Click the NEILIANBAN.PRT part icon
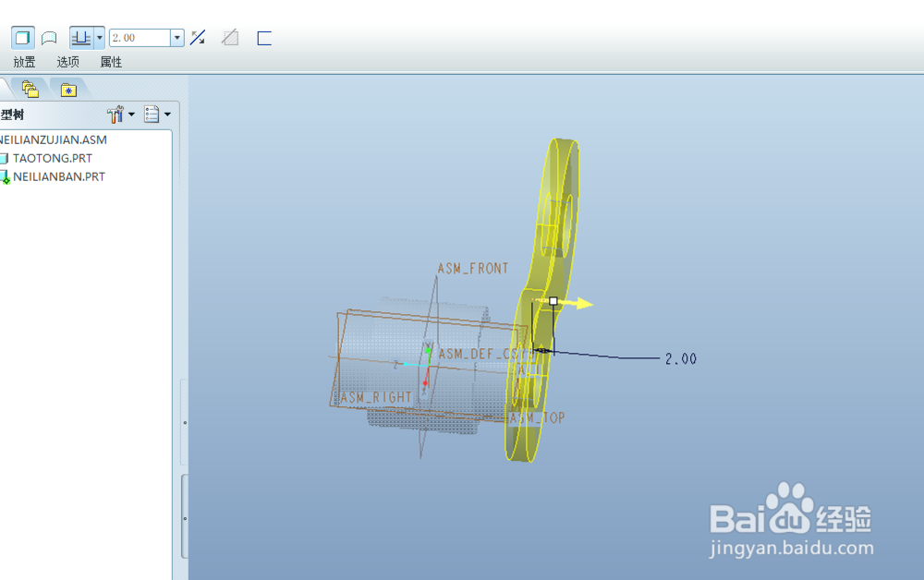The width and height of the screenshot is (924, 580). tap(5, 177)
